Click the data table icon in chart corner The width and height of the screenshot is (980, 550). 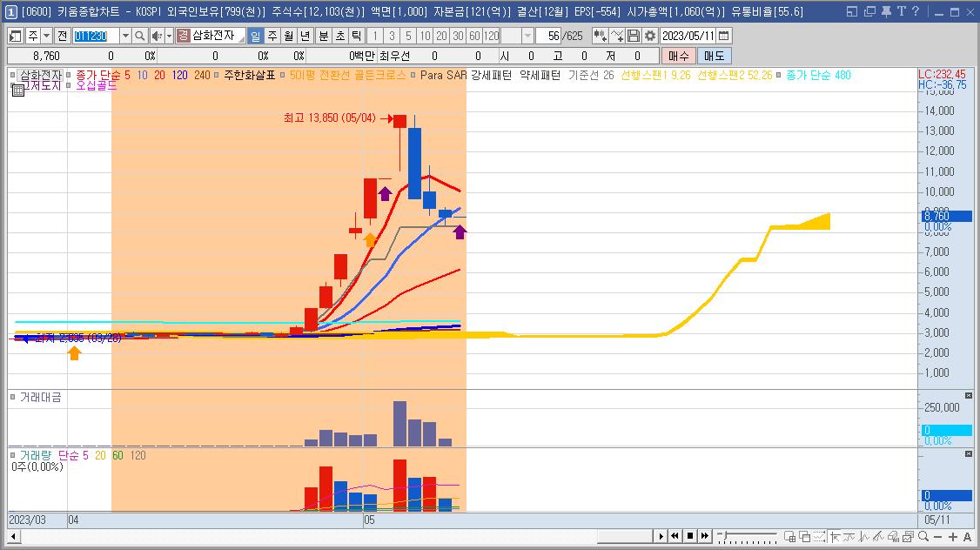pos(17,90)
